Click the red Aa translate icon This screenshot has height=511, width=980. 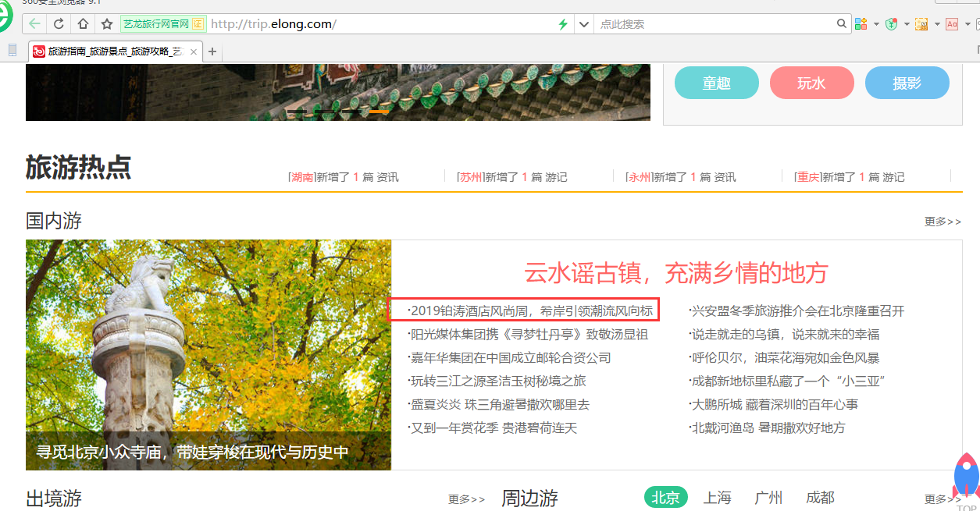952,24
